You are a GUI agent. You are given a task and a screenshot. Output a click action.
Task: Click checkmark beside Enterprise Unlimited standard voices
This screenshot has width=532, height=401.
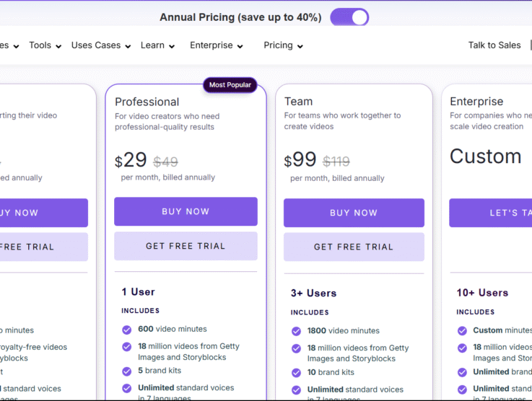point(462,389)
